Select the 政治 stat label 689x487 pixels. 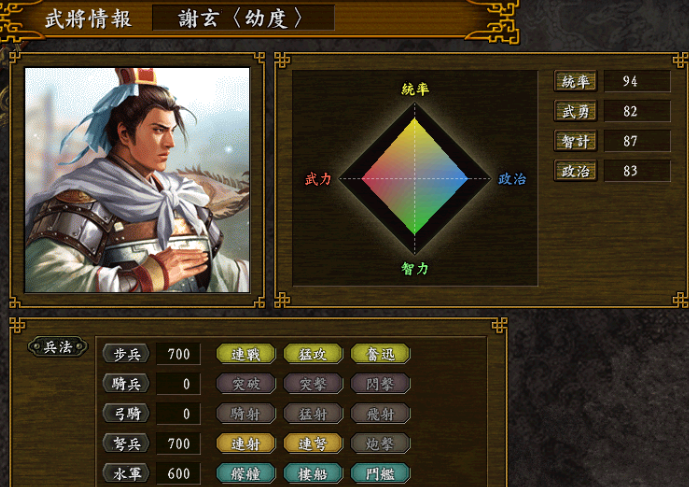575,171
